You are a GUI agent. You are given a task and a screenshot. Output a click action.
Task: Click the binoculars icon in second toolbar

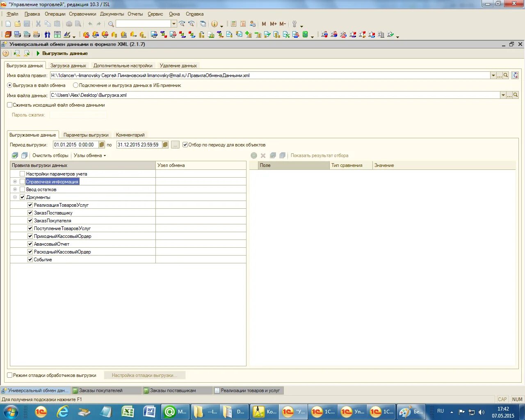tap(48, 34)
